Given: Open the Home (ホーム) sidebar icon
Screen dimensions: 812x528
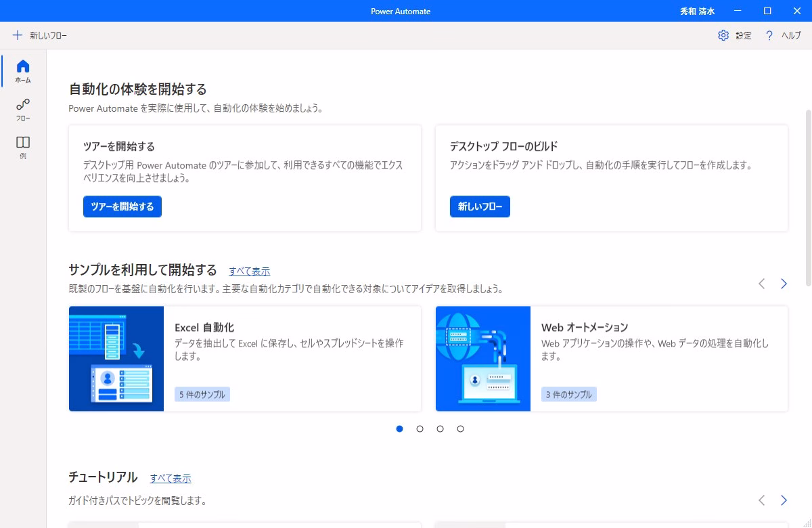Looking at the screenshot, I should [x=23, y=66].
